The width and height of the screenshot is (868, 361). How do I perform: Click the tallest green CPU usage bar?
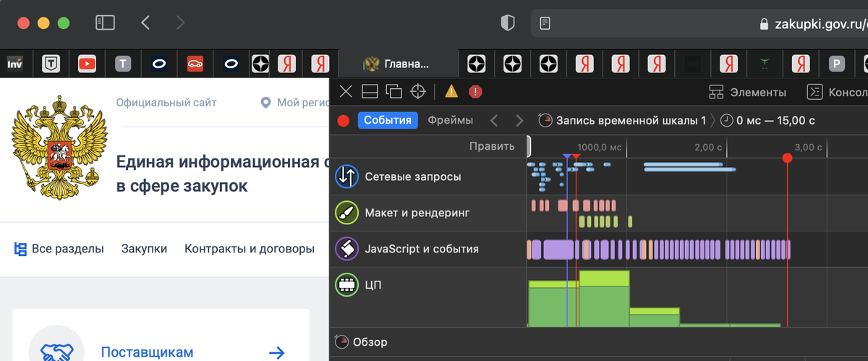point(604,299)
